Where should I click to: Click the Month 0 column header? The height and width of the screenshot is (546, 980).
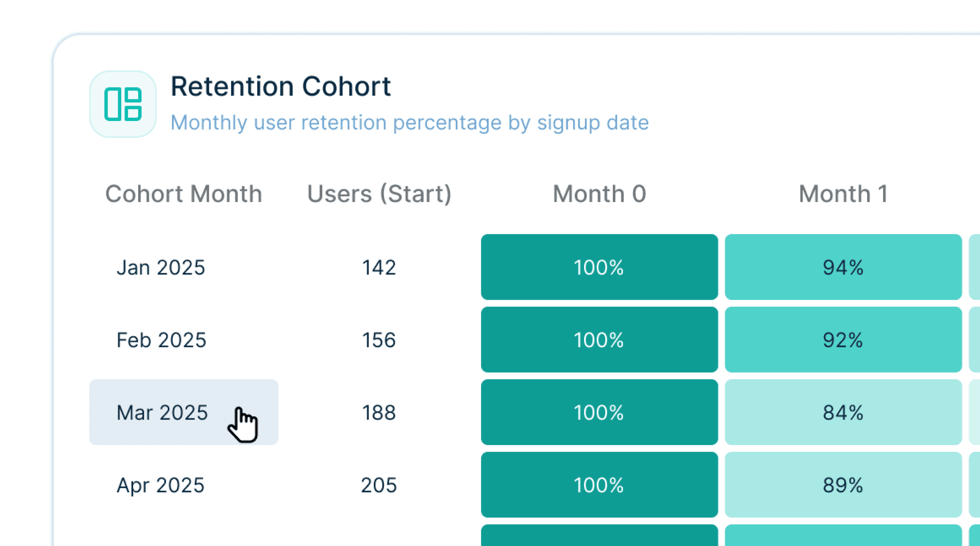click(x=599, y=194)
